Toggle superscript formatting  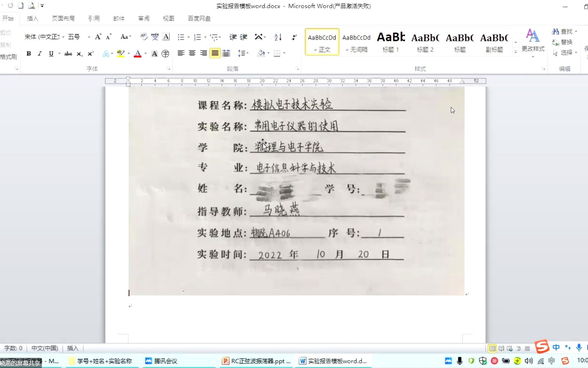(90, 53)
